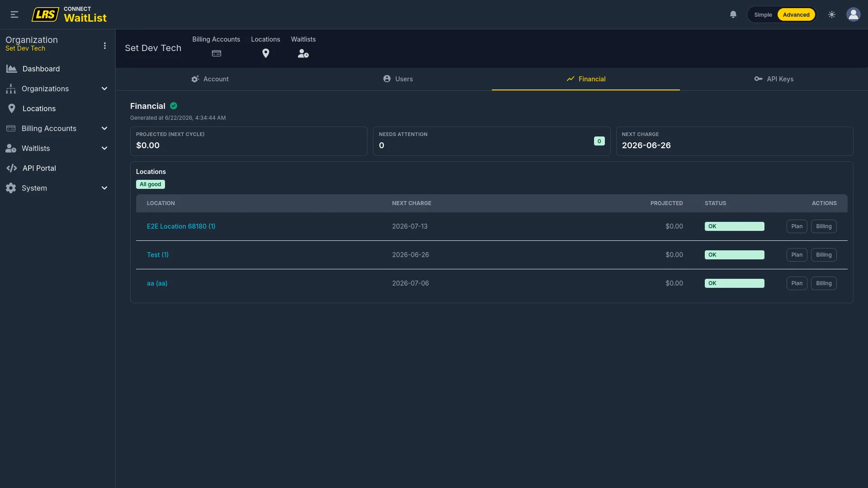Click Billing button in aa (aa) row
Image resolution: width=868 pixels, height=488 pixels.
pos(824,283)
